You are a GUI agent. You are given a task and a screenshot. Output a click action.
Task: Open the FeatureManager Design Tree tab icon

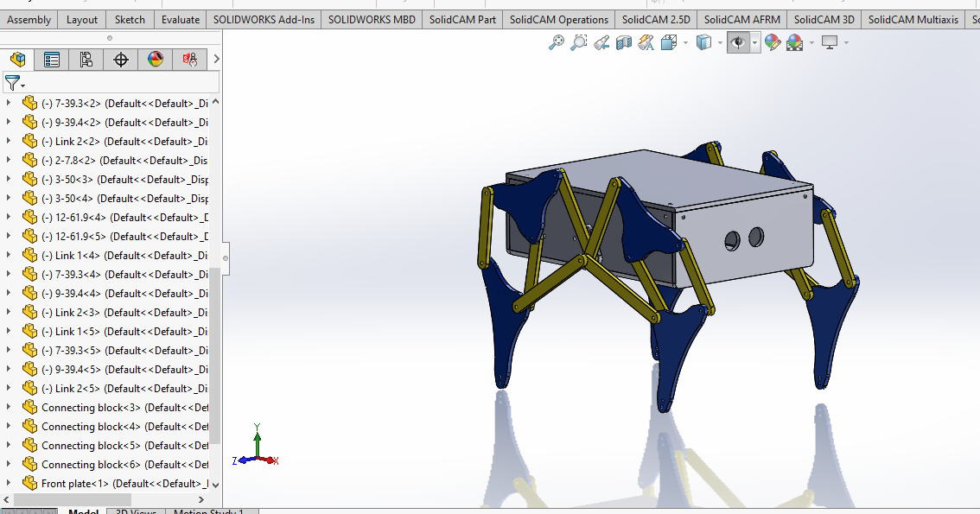(18, 60)
